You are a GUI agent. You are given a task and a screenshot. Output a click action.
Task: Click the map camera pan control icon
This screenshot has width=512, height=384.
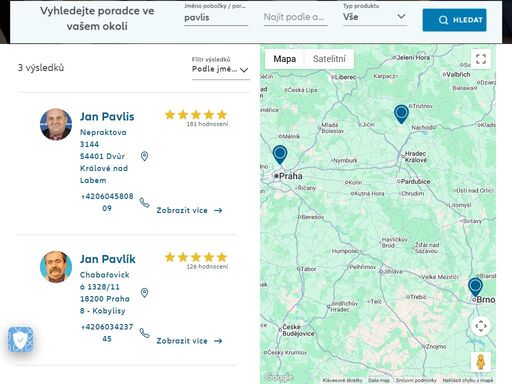(481, 326)
